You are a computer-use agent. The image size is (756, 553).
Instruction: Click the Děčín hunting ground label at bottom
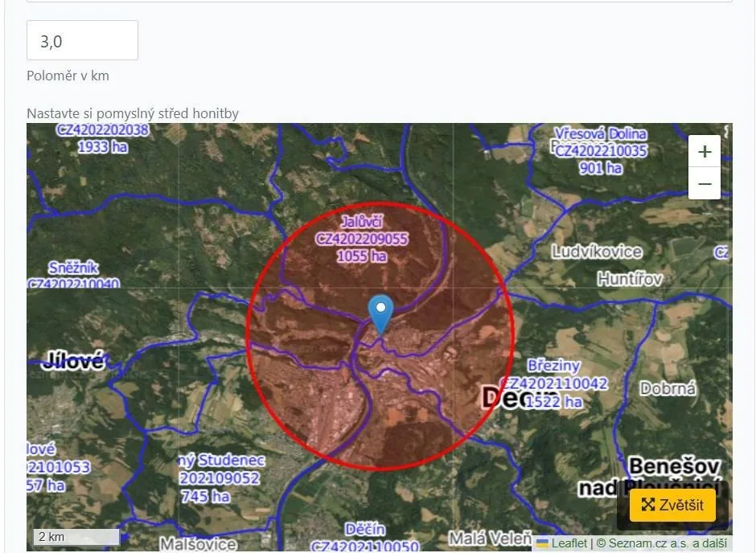pyautogui.click(x=365, y=538)
